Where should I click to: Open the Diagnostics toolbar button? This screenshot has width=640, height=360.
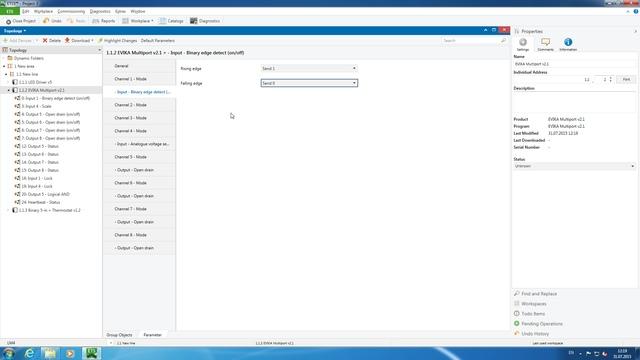205,21
